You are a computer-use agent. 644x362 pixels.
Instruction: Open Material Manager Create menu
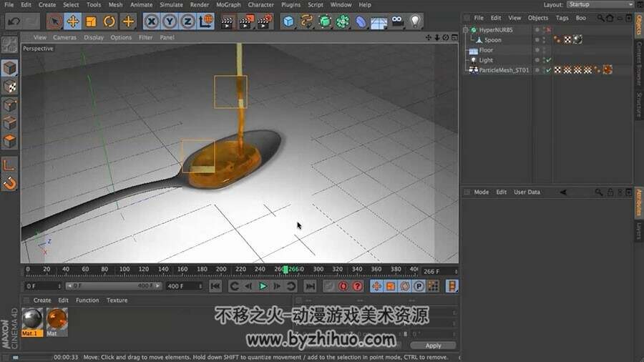click(42, 300)
